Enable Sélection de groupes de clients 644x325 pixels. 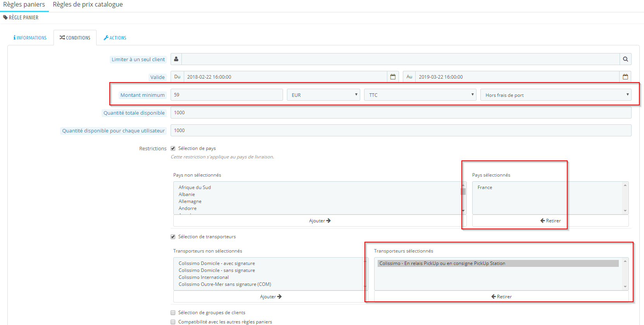point(173,313)
